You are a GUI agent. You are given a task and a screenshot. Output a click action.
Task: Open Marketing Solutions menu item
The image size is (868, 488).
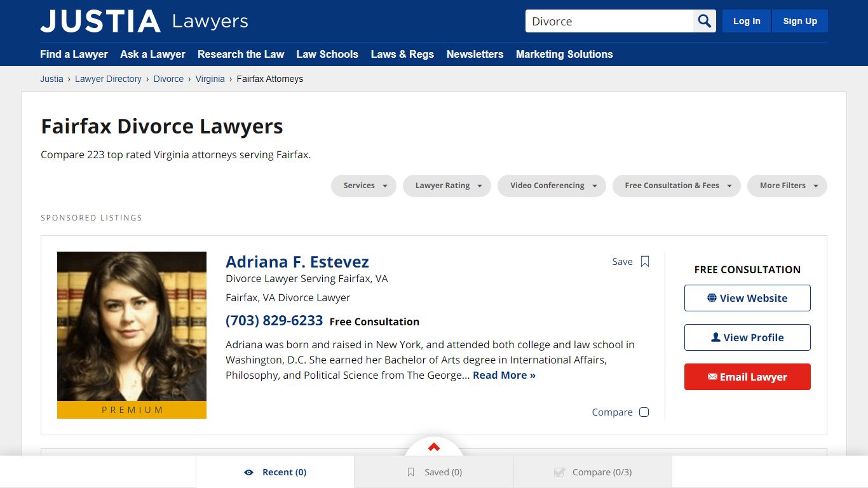(x=564, y=54)
